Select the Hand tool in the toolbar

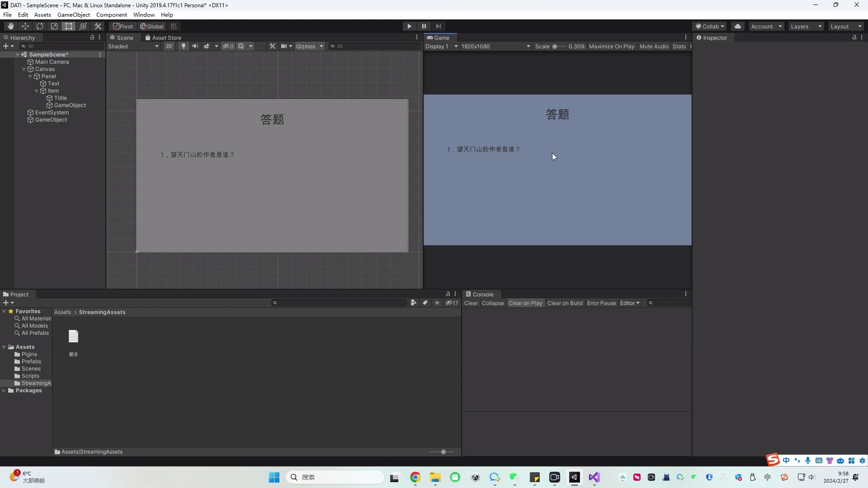[x=10, y=26]
